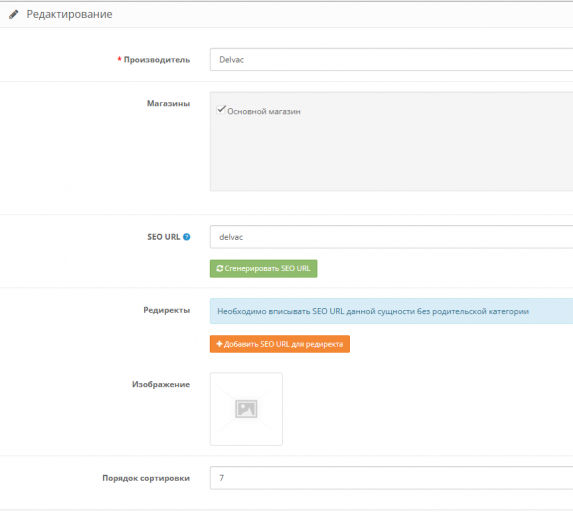Click the SEO URL label text
Image resolution: width=573 pixels, height=512 pixels.
164,237
